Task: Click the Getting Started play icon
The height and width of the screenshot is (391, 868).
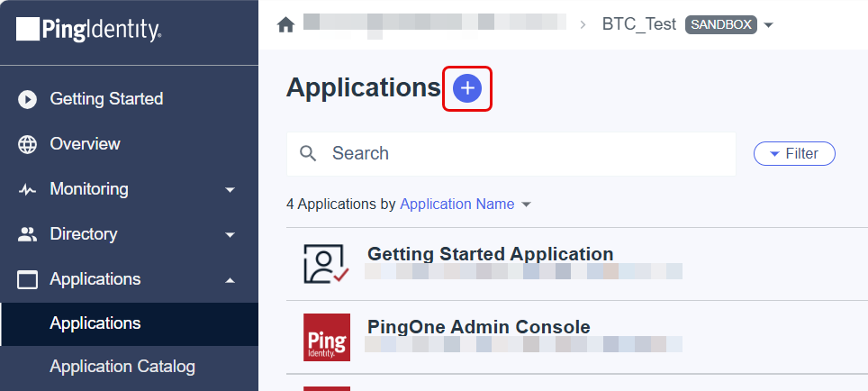Action: pyautogui.click(x=27, y=100)
